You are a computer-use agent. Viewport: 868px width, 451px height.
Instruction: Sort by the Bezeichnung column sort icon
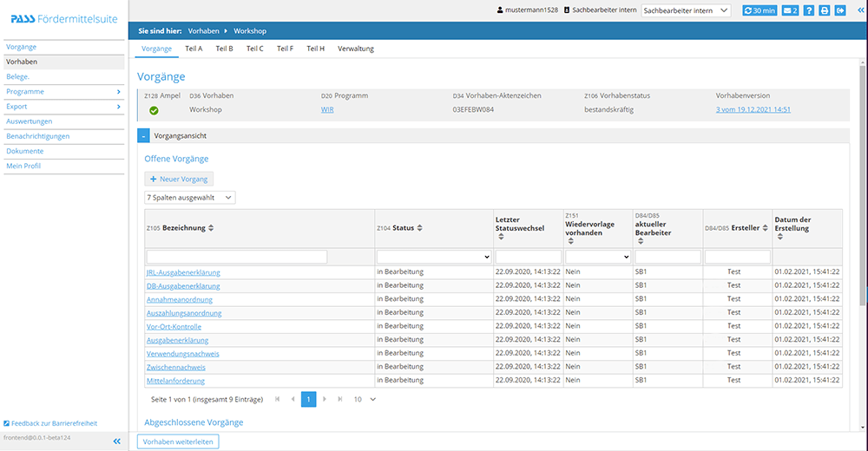click(x=212, y=228)
